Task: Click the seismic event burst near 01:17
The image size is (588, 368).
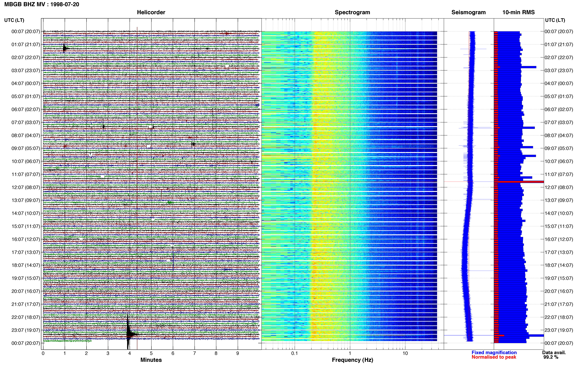Action: pos(64,48)
